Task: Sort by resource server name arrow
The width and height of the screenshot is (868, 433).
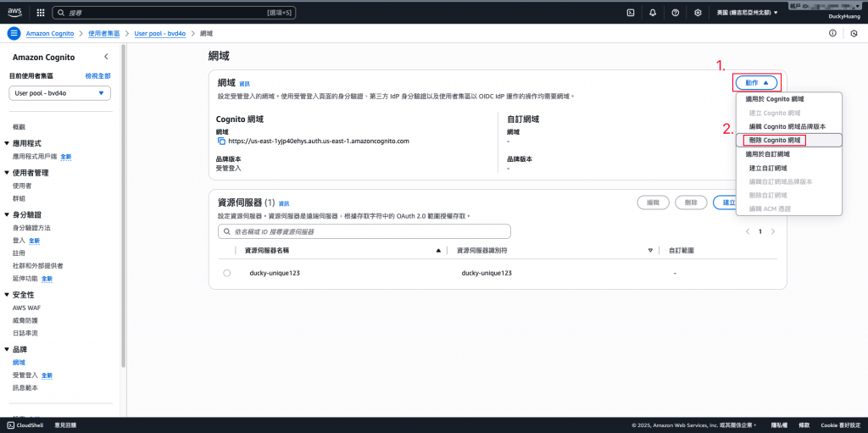Action: 438,251
